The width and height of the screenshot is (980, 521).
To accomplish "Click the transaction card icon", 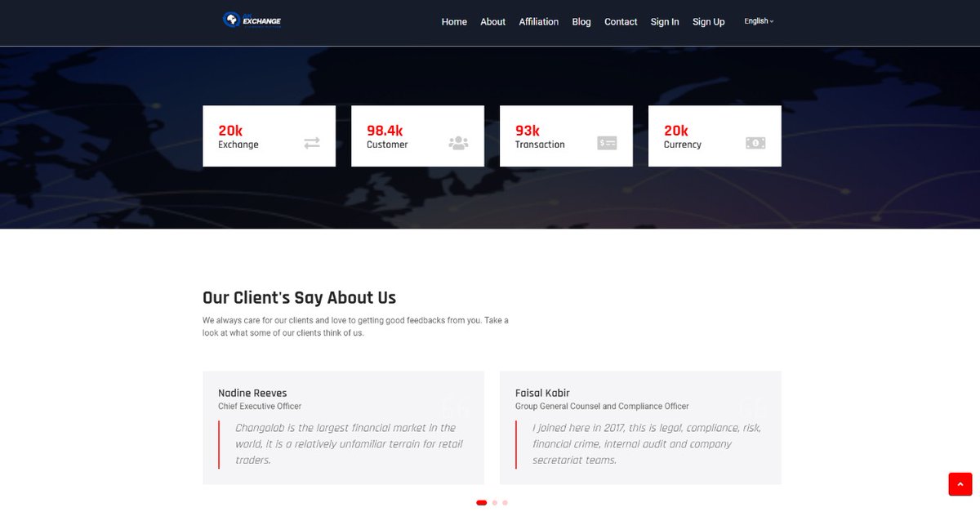I will pos(607,143).
